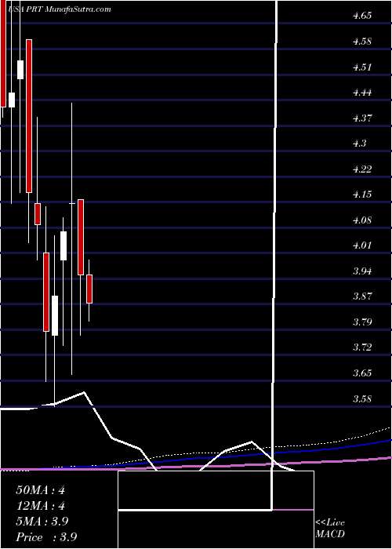Click the 4.15 price axis label

362,195
